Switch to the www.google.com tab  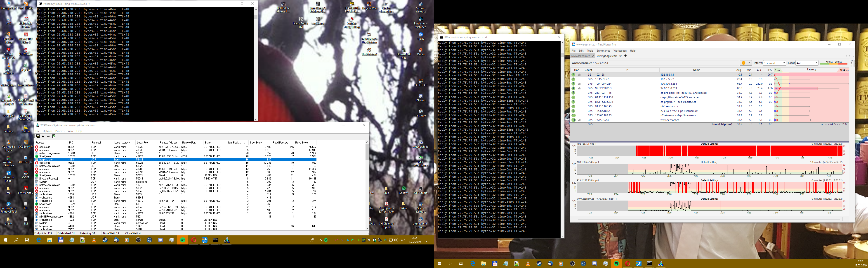click(x=607, y=56)
